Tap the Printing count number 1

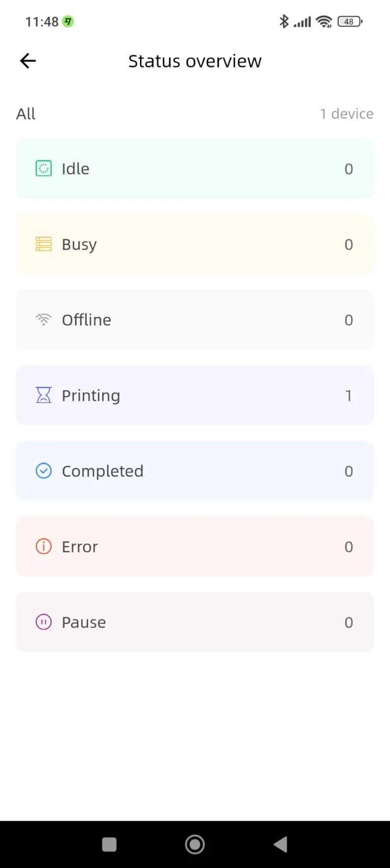pos(348,395)
